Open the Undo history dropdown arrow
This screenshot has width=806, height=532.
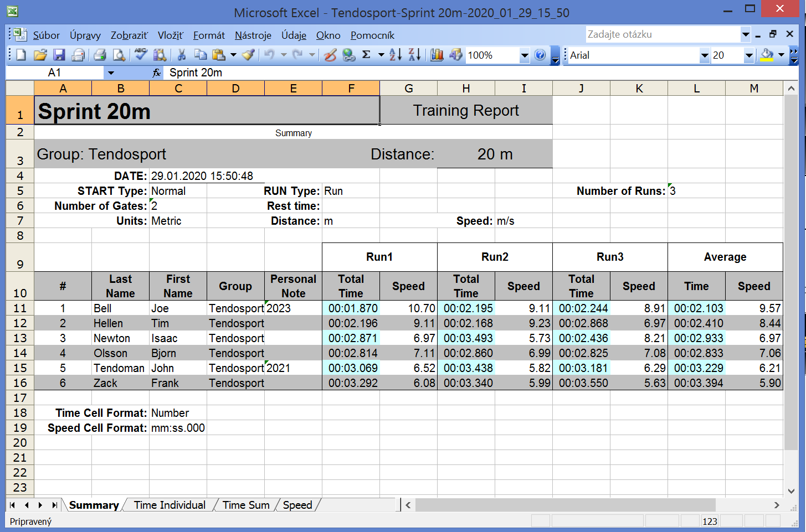[x=284, y=55]
